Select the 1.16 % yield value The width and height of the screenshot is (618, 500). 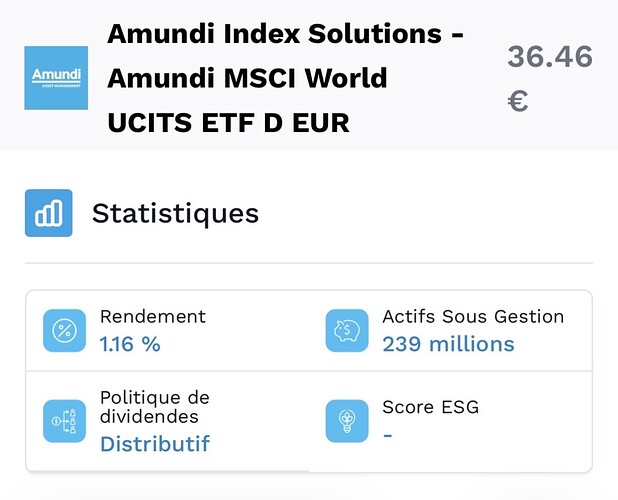click(130, 344)
